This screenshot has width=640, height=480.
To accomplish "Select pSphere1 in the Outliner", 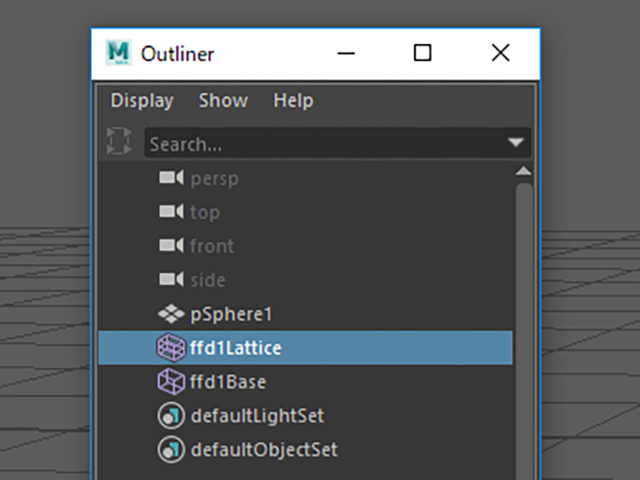I will 231,315.
